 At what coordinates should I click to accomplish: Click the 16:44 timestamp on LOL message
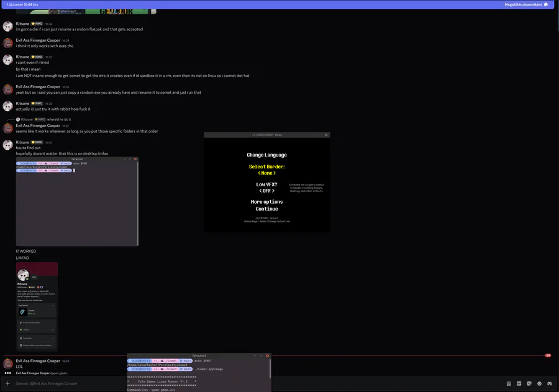coord(66,362)
